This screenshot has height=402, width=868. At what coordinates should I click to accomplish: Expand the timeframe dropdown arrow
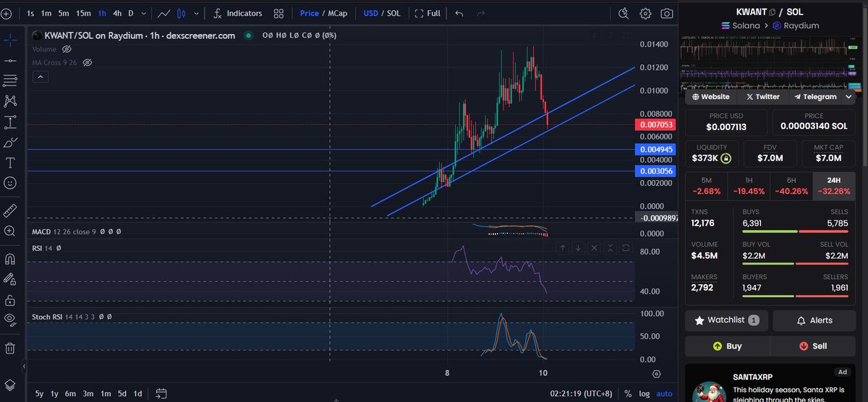click(x=144, y=13)
